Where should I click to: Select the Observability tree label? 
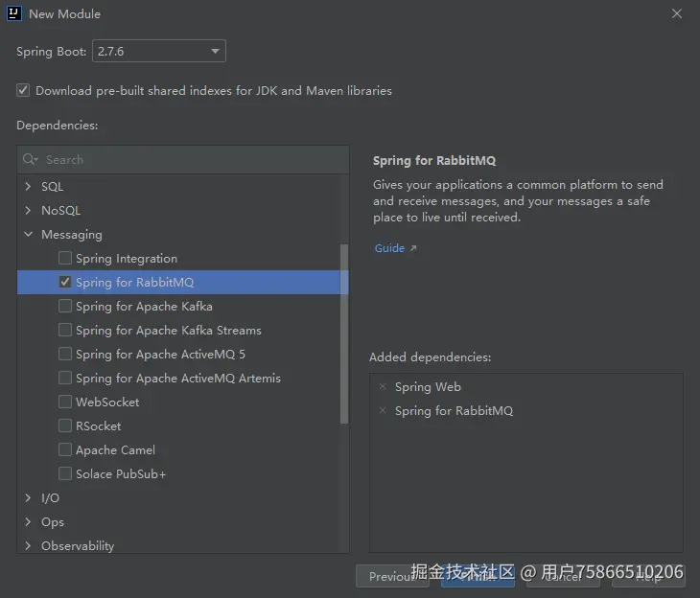tap(78, 546)
